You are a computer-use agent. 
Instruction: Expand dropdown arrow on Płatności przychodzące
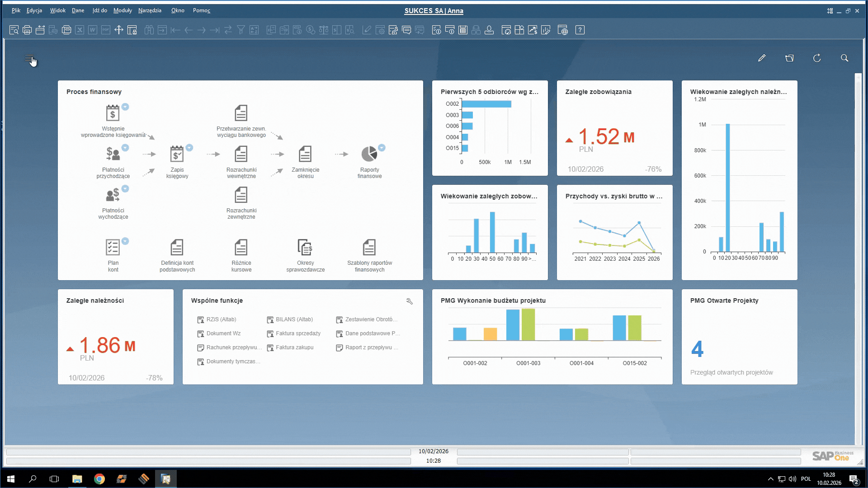coord(125,148)
